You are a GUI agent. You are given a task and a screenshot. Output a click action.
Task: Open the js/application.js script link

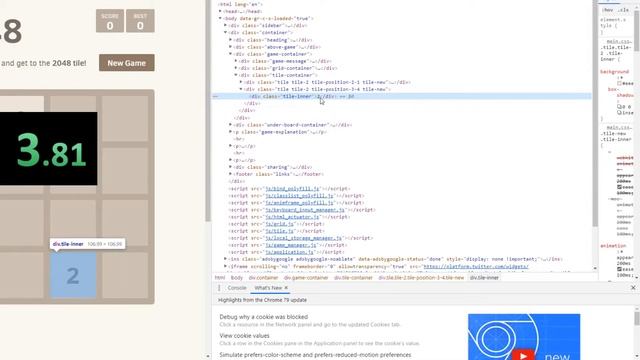tap(290, 252)
